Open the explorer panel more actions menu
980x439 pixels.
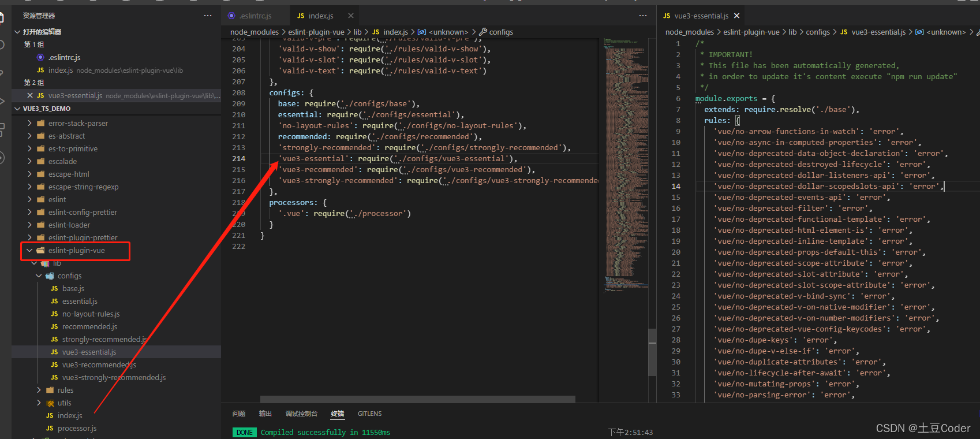click(208, 16)
